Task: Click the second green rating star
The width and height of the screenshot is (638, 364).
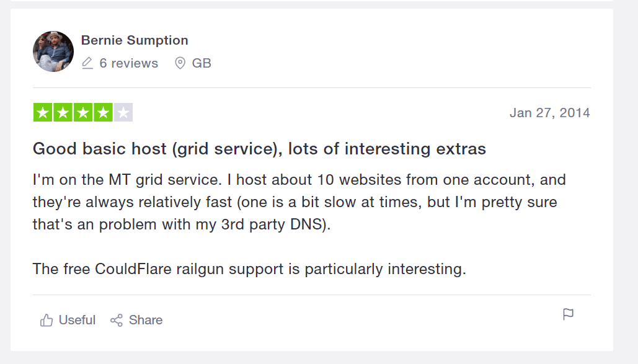Action: point(63,112)
